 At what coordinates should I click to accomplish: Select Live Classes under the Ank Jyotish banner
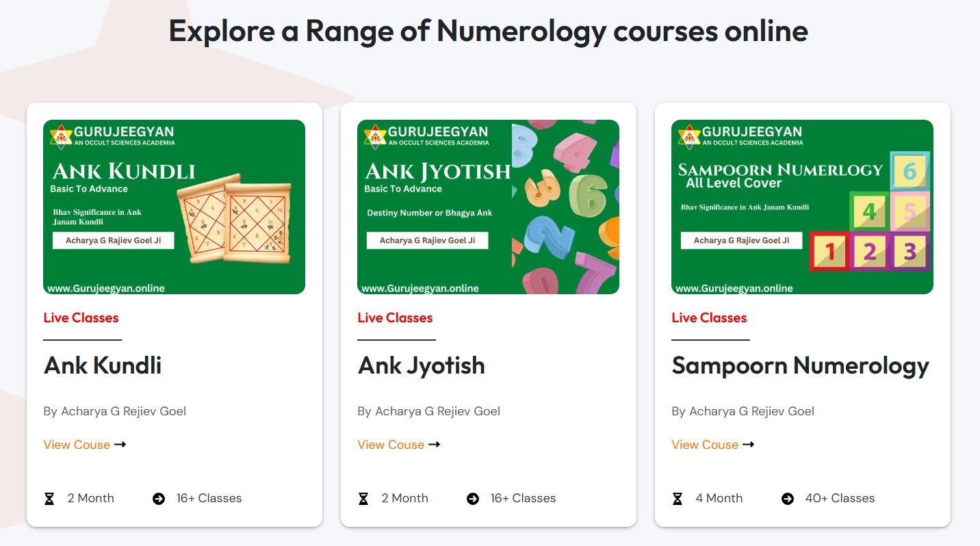tap(394, 317)
